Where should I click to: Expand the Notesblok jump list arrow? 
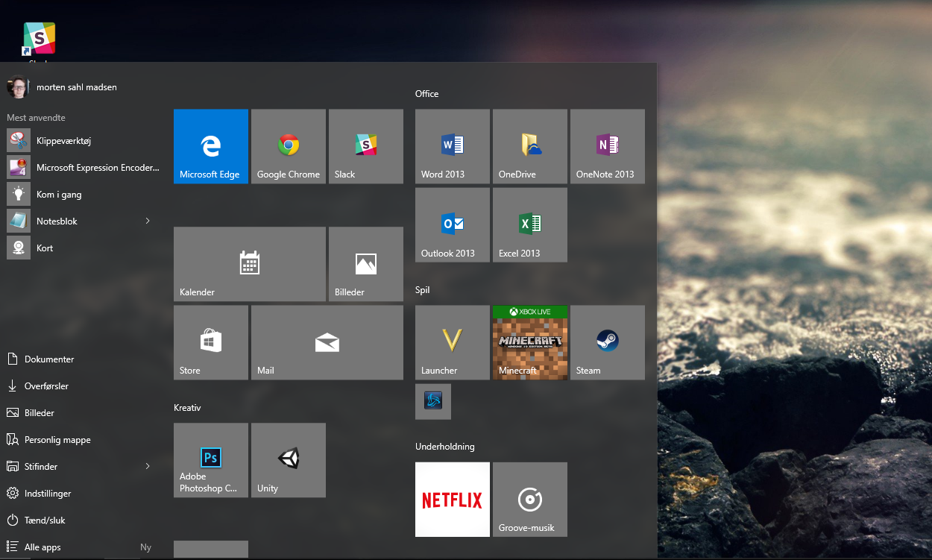[148, 221]
